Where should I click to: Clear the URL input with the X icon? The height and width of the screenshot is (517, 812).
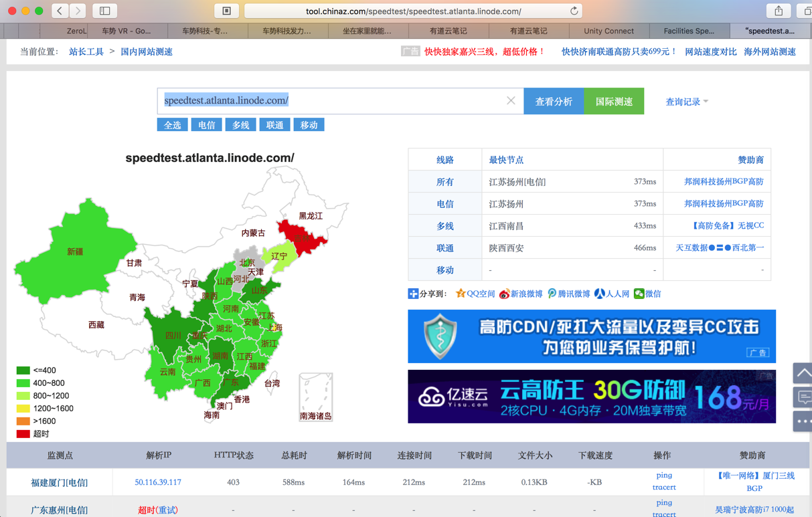click(511, 100)
